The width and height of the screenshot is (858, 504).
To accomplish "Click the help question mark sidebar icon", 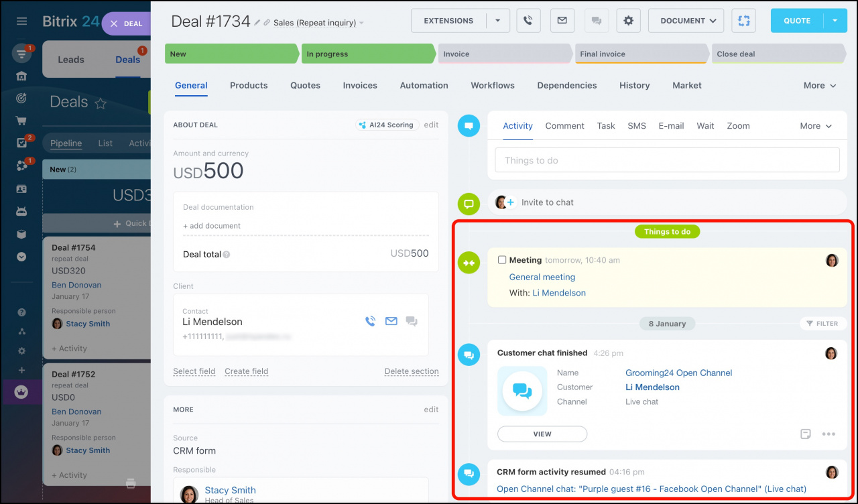I will [21, 312].
